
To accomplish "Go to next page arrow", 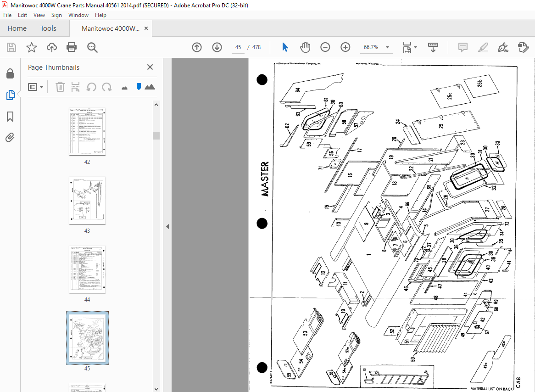I will click(217, 47).
